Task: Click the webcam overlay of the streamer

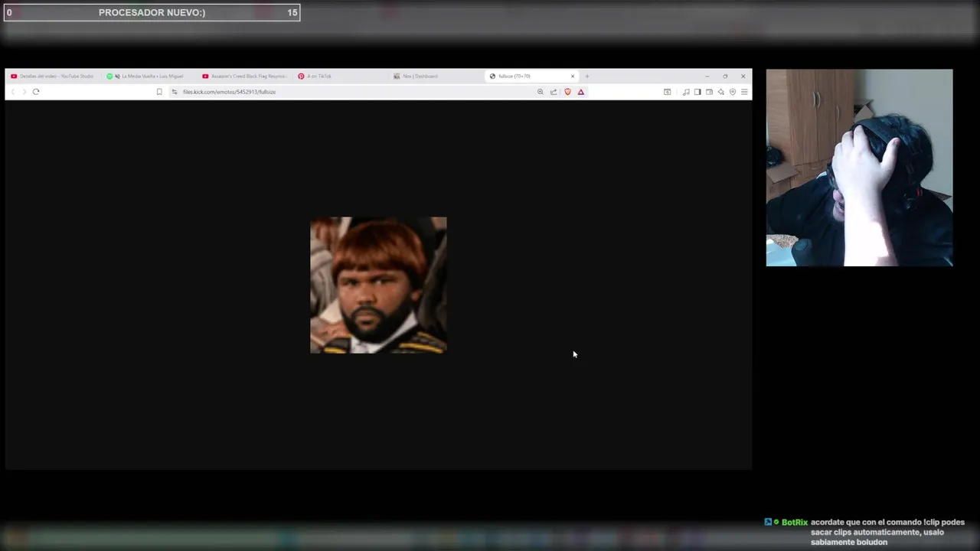Action: (859, 168)
